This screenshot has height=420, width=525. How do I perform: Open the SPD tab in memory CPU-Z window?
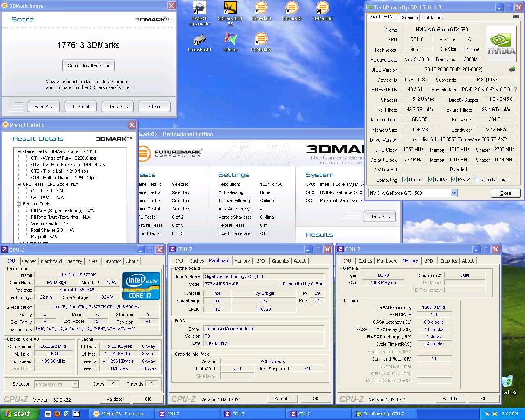point(429,261)
